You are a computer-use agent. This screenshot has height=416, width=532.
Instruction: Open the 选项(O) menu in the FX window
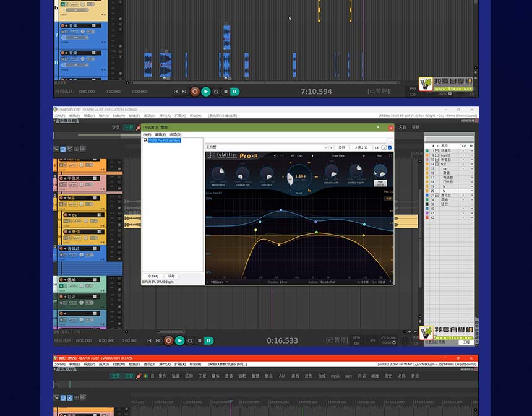pos(176,134)
